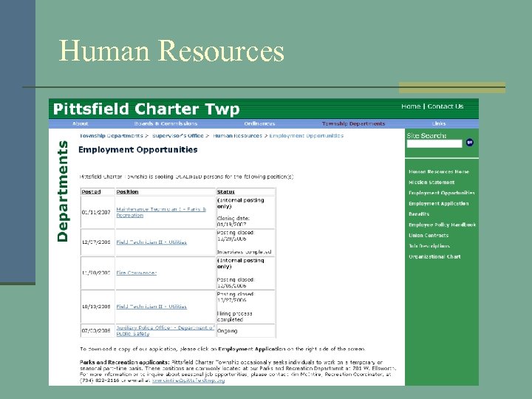The image size is (532, 399).
Task: Open Employment Application sidebar link
Action: pyautogui.click(x=438, y=204)
